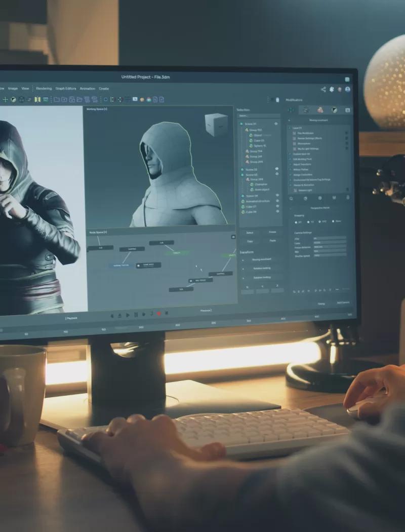Click the Select button under the Selection tree

pyautogui.click(x=250, y=233)
